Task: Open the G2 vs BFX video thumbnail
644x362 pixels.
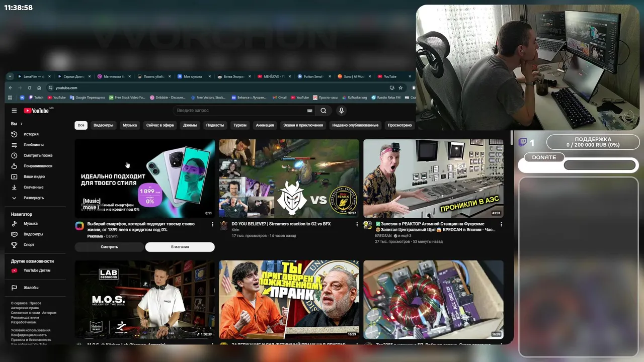Action: click(289, 178)
